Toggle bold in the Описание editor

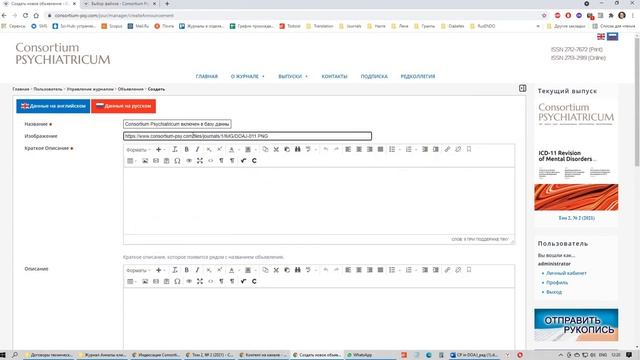coord(187,270)
